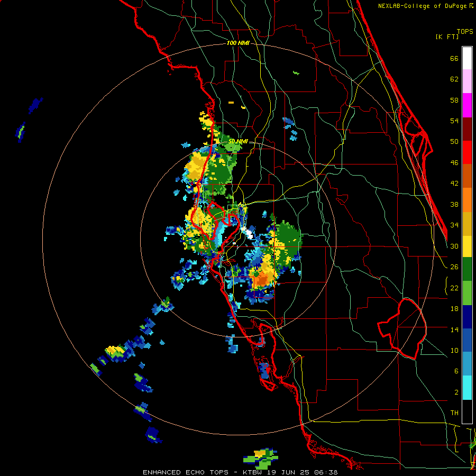Click the 46 legend value

pos(454,163)
